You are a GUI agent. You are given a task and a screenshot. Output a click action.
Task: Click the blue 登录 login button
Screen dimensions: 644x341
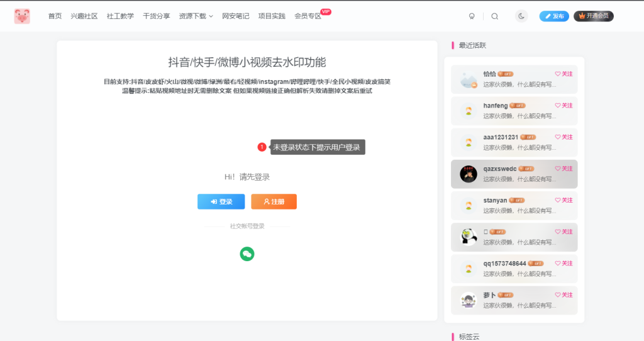pos(221,202)
